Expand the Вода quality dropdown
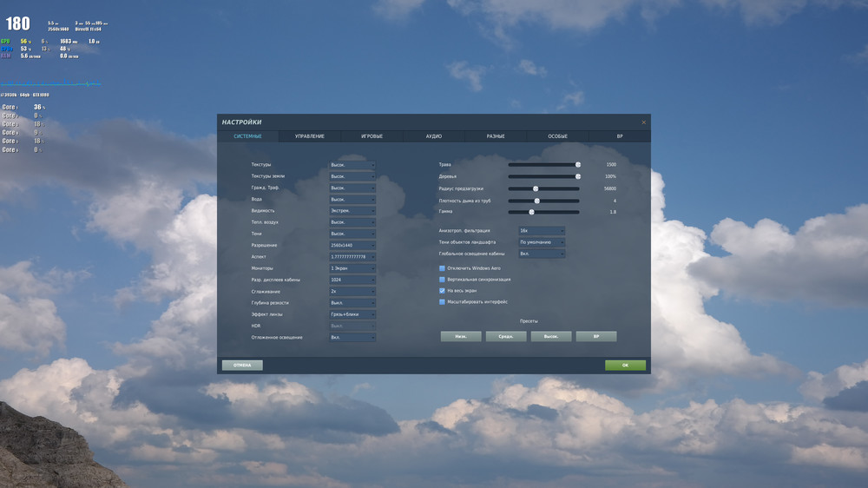This screenshot has width=868, height=488. (352, 200)
